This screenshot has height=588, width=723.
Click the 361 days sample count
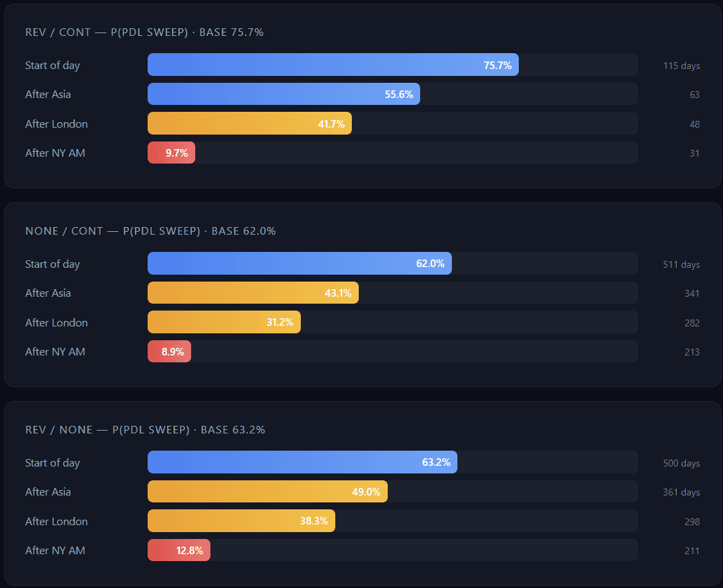coord(681,493)
